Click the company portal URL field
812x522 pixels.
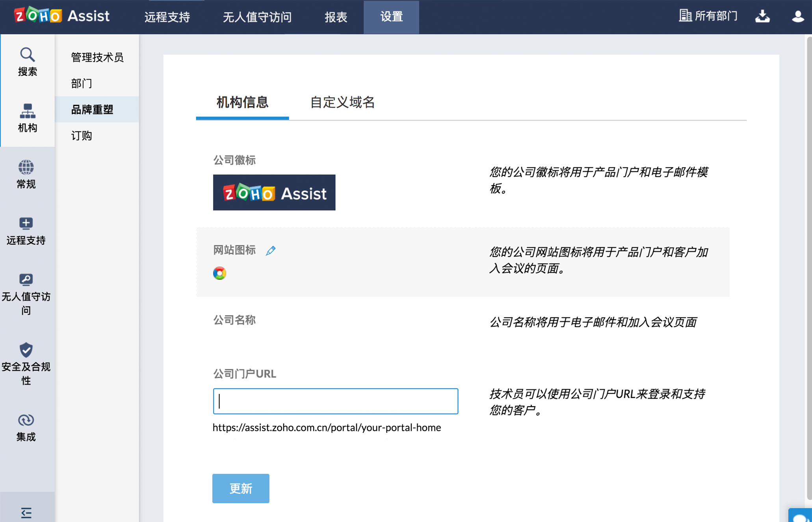(x=335, y=401)
